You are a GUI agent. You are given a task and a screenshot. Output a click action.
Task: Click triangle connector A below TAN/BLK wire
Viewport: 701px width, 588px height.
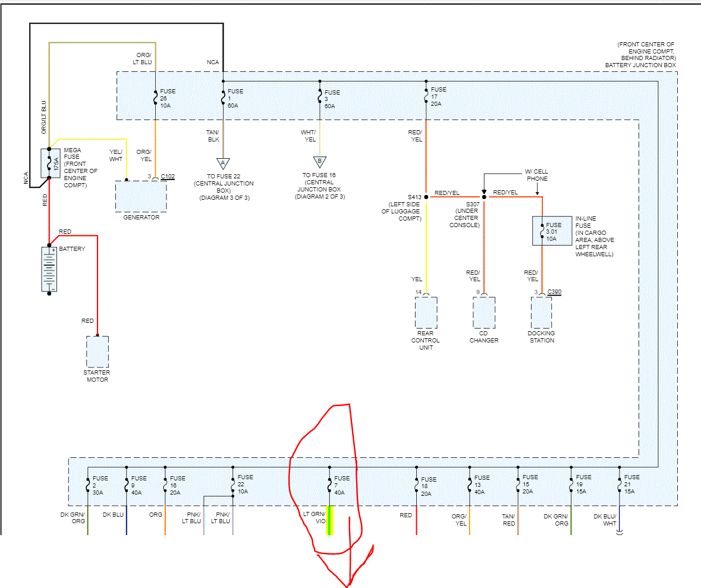223,163
